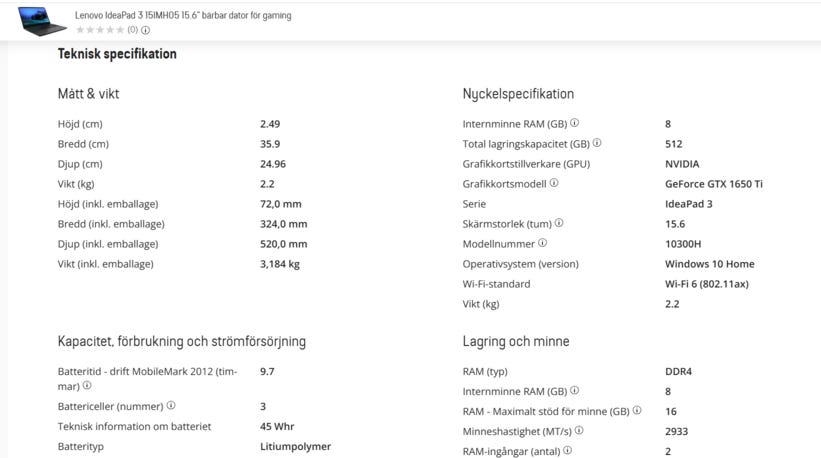Open the Lenovo IdeaPad 3 laptop thumbnail
This screenshot has width=821, height=458.
tap(42, 21)
